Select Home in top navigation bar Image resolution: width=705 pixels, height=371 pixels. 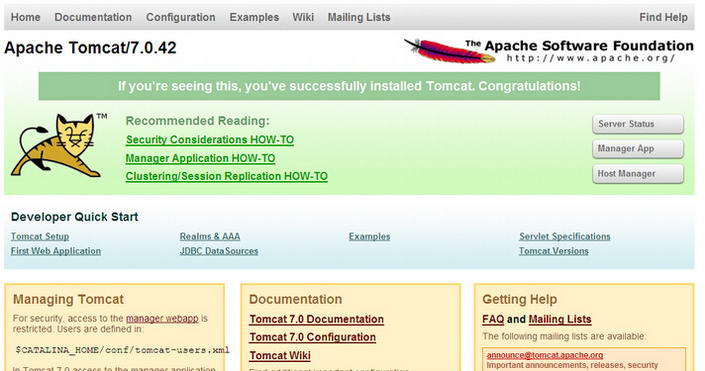tap(26, 17)
